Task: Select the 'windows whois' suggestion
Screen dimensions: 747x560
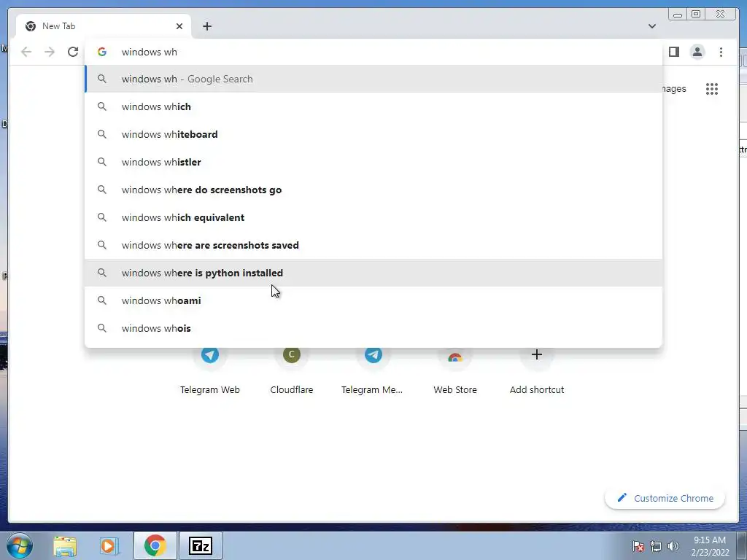Action: tap(373, 328)
